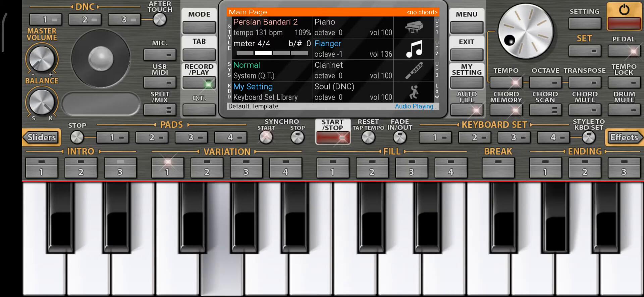
Task: Enable Chord Scan
Action: 545,110
